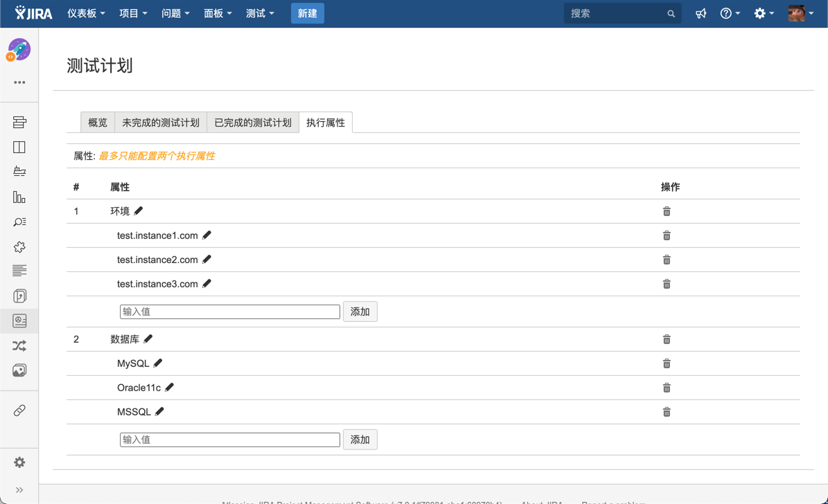Expand the administration gear dropdown
This screenshot has height=504, width=828.
click(764, 14)
